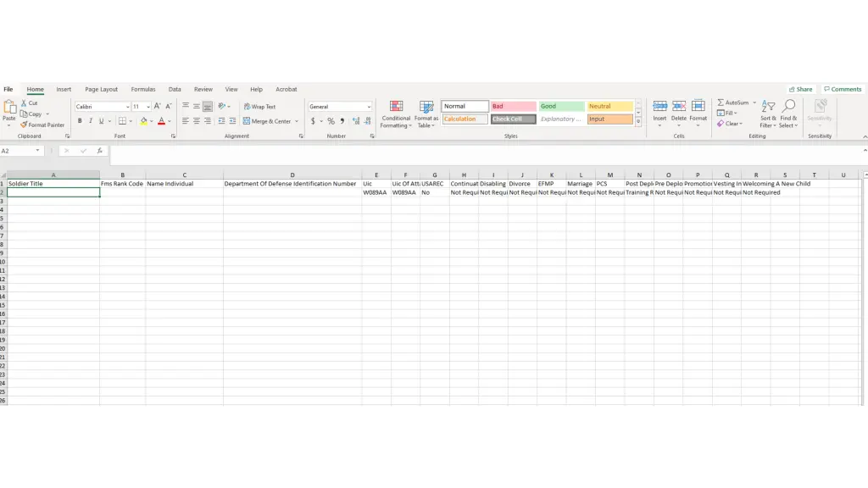Click AutoSum button
This screenshot has width=868, height=488.
click(x=733, y=103)
